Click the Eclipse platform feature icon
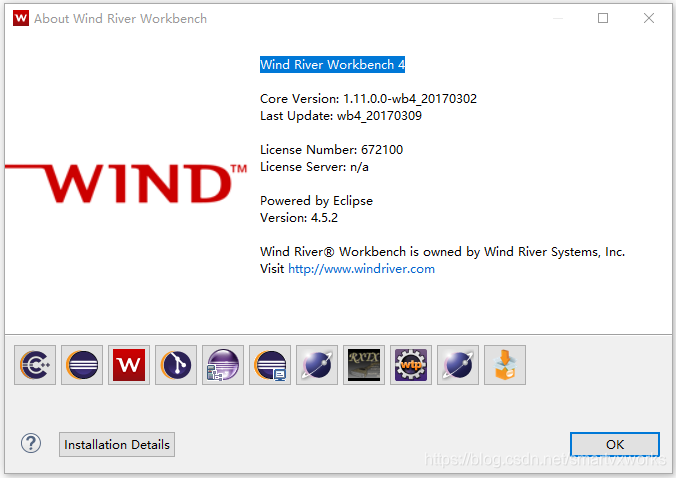The width and height of the screenshot is (676, 478). point(82,365)
